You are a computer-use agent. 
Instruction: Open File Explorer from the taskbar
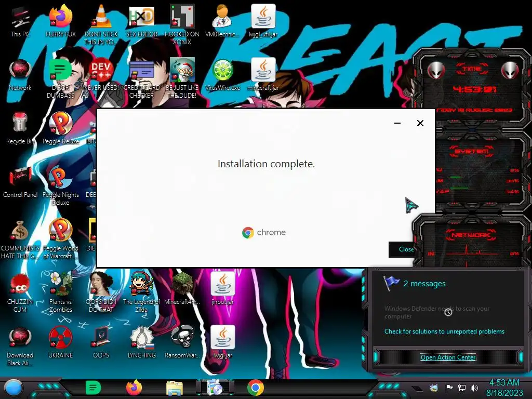[x=175, y=388]
